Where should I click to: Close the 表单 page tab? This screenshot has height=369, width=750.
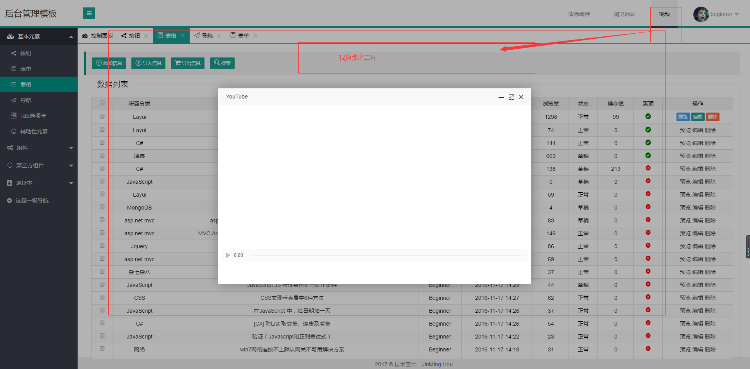click(x=255, y=35)
